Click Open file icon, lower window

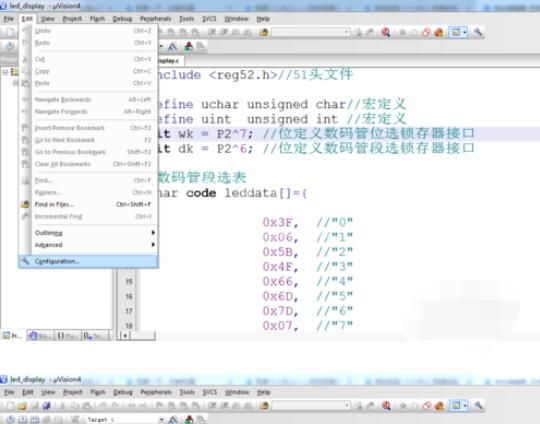pyautogui.click(x=22, y=405)
